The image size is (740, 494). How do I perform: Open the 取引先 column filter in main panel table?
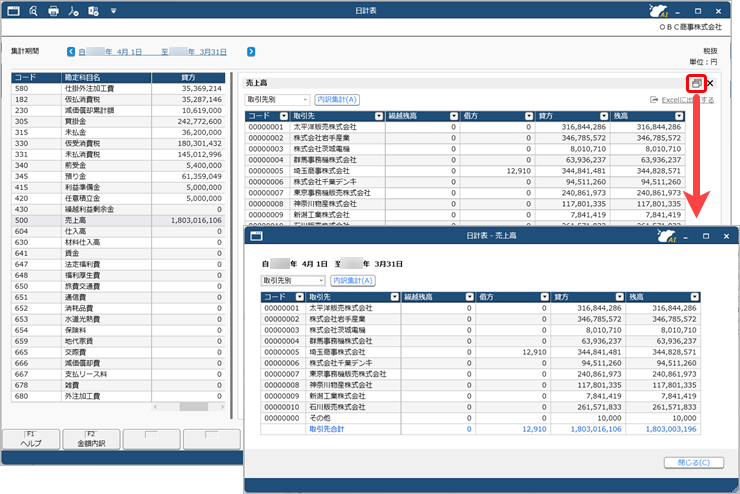pos(379,116)
